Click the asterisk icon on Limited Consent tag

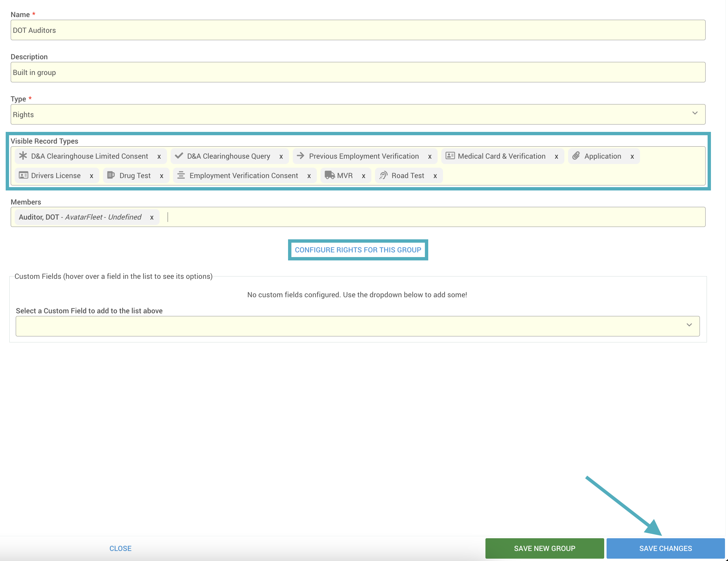[23, 156]
